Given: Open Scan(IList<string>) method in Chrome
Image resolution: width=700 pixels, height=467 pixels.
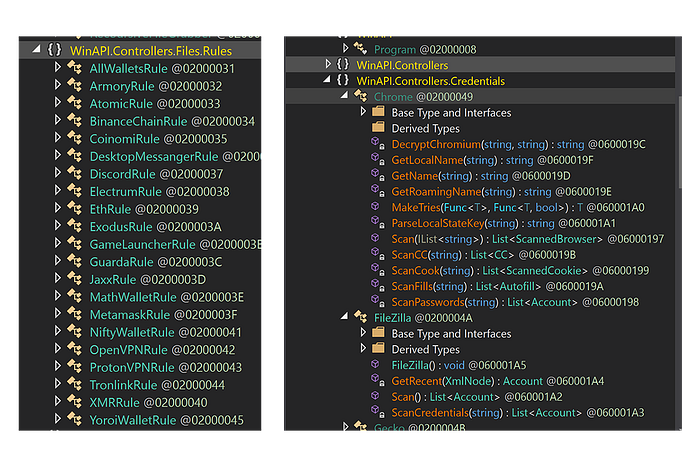Looking at the screenshot, I should (528, 239).
